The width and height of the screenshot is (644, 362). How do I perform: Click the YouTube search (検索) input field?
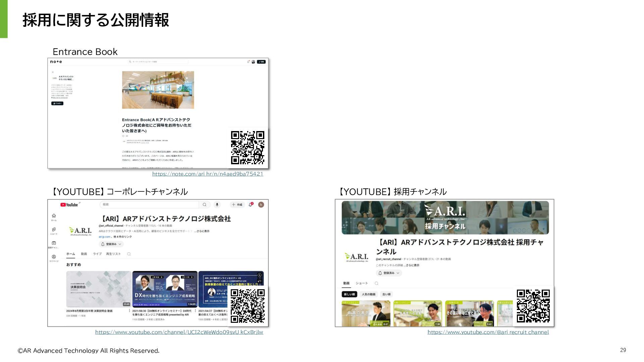pyautogui.click(x=149, y=204)
